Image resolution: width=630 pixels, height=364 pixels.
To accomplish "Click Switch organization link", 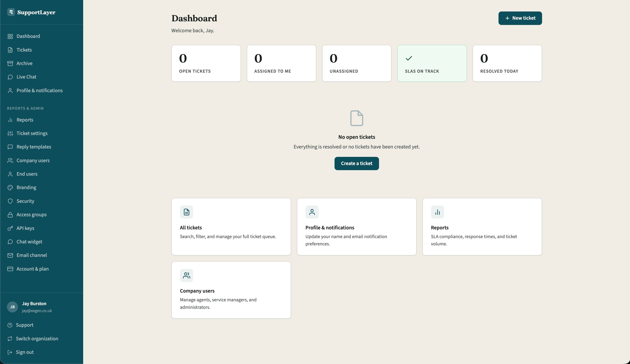I will pos(37,338).
